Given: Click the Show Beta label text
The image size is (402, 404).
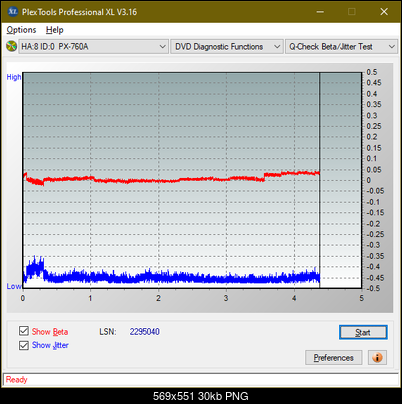Looking at the screenshot, I should pos(50,332).
